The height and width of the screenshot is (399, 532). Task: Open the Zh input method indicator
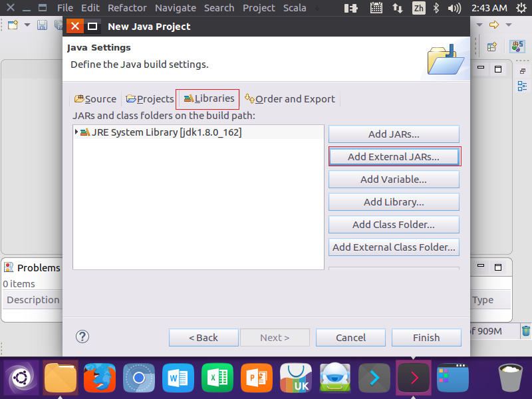[x=419, y=8]
